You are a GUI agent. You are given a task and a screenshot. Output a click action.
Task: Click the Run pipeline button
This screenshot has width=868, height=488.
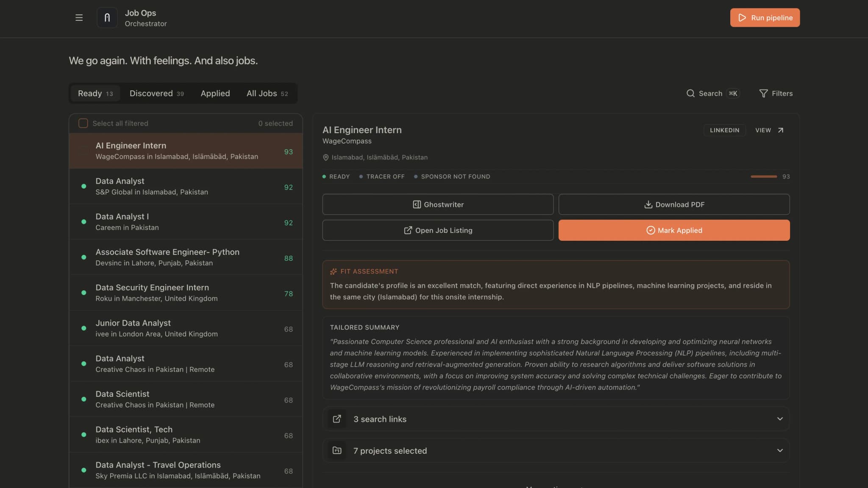(x=765, y=17)
